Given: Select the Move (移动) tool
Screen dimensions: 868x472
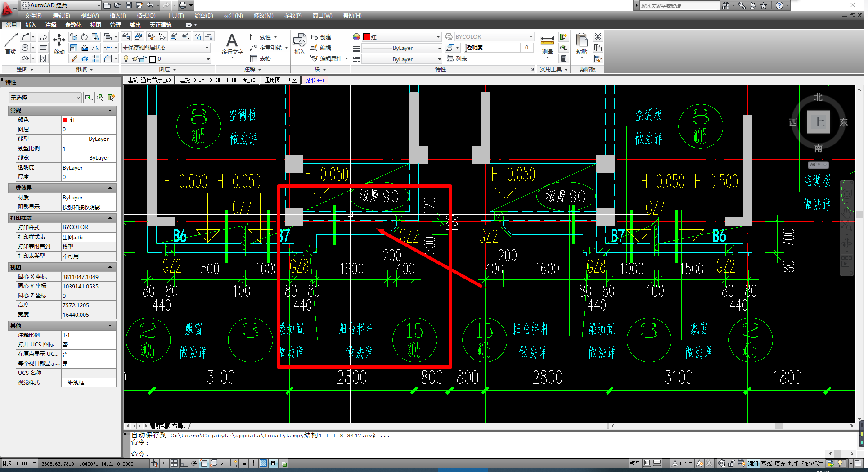Looking at the screenshot, I should (59, 44).
